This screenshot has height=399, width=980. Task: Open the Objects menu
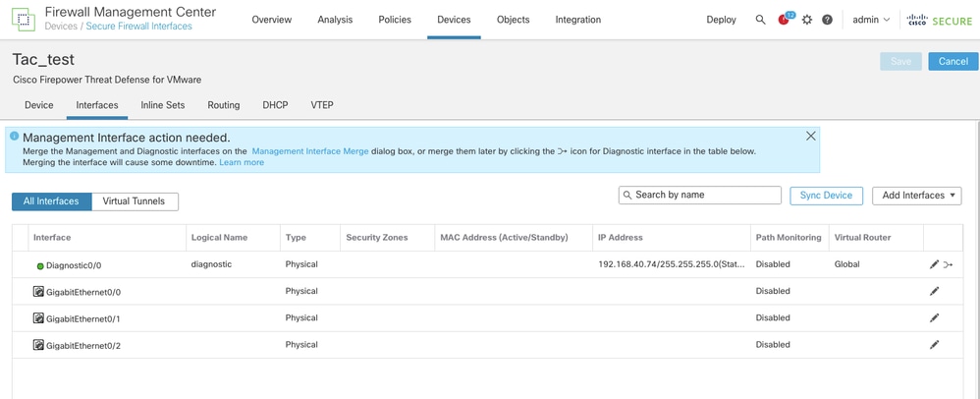[x=514, y=20]
